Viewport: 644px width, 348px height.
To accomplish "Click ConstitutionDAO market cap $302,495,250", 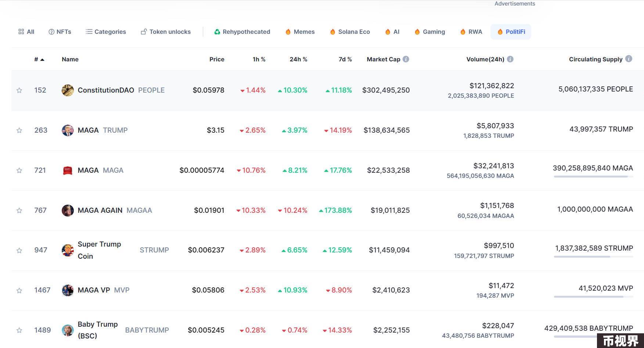I will pyautogui.click(x=386, y=90).
